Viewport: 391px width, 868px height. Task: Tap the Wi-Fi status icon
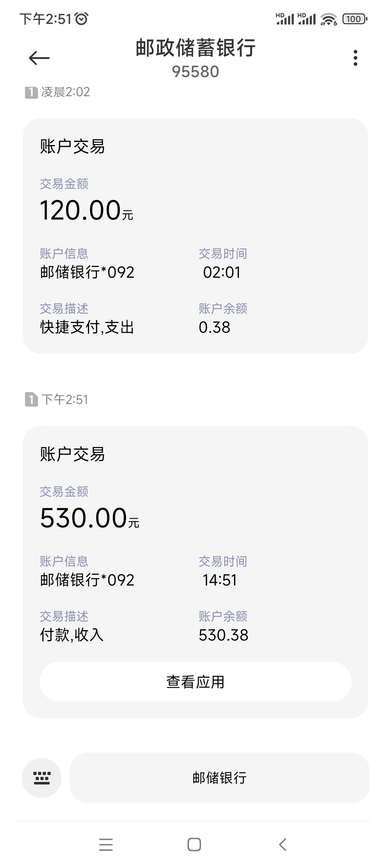point(329,19)
